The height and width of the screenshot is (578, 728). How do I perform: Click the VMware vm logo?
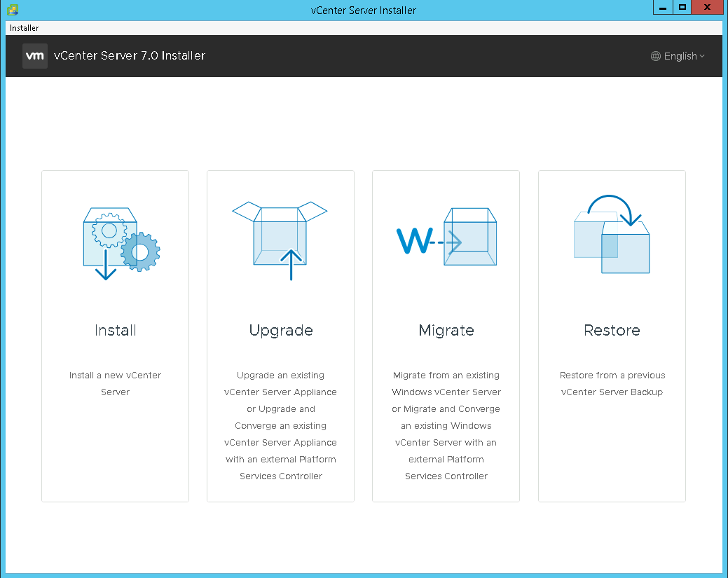pyautogui.click(x=35, y=56)
